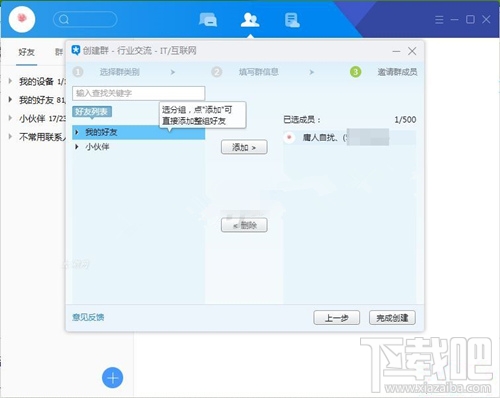Click the main search box
The height and width of the screenshot is (398, 500).
[85, 19]
